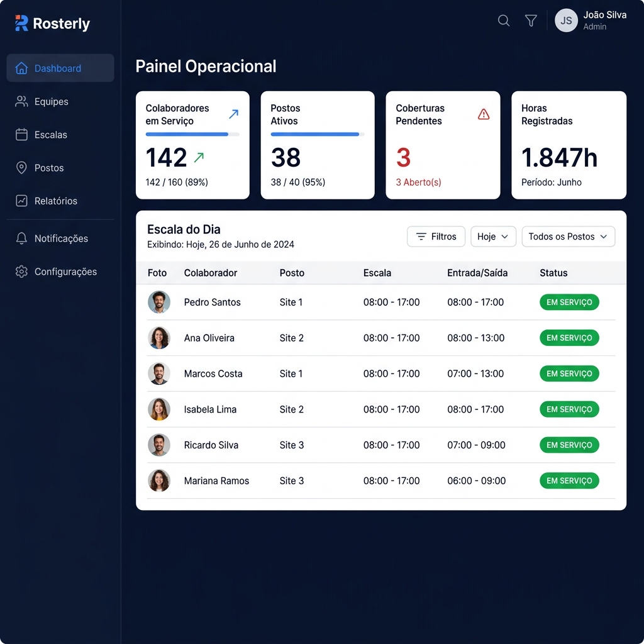The height and width of the screenshot is (644, 644).
Task: Select the name Isabela Lima
Action: [210, 409]
